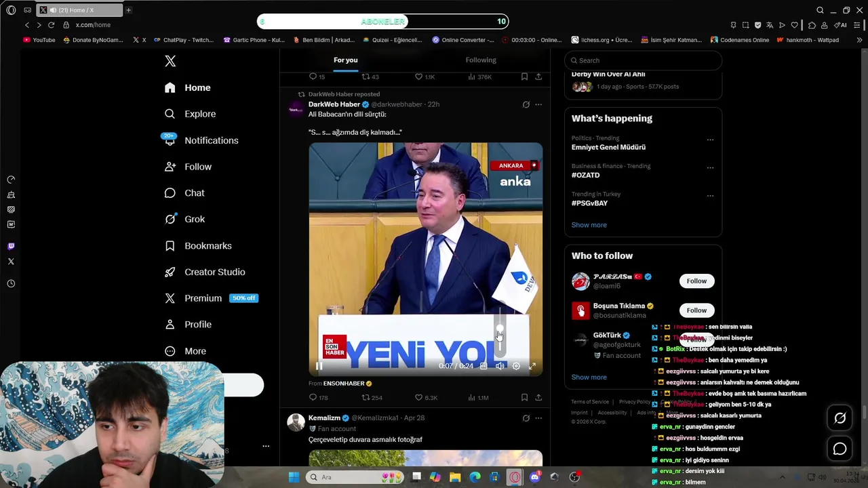View analytics of post with 1.1M views

pyautogui.click(x=479, y=397)
